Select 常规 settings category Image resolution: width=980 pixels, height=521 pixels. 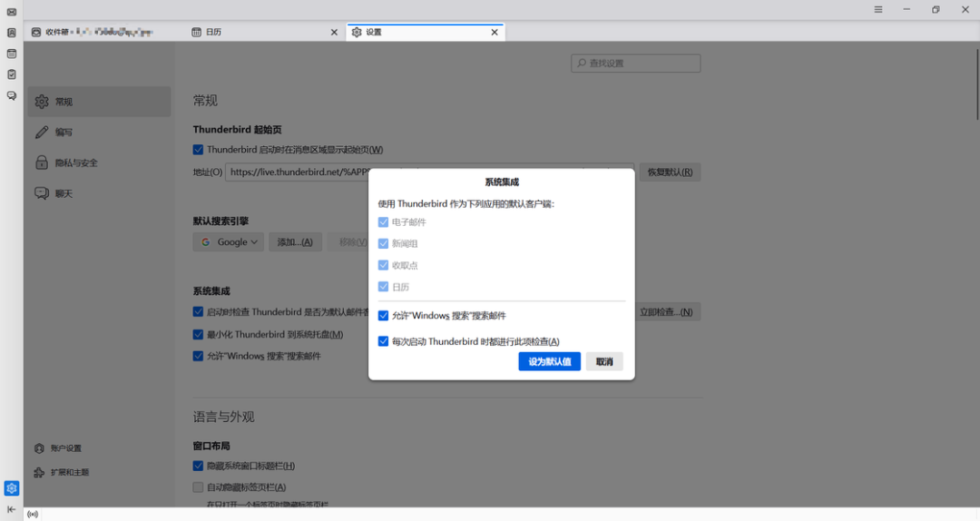pyautogui.click(x=99, y=102)
